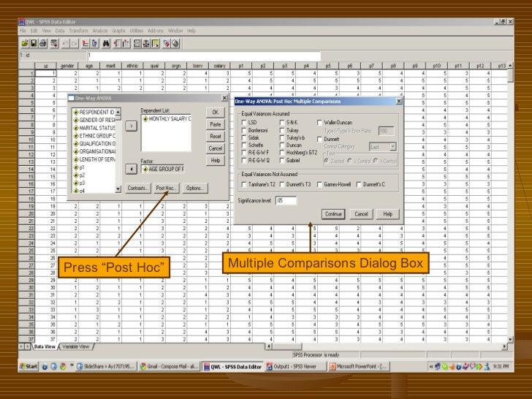Select LENGTH OF SERV variable in list

[94, 159]
